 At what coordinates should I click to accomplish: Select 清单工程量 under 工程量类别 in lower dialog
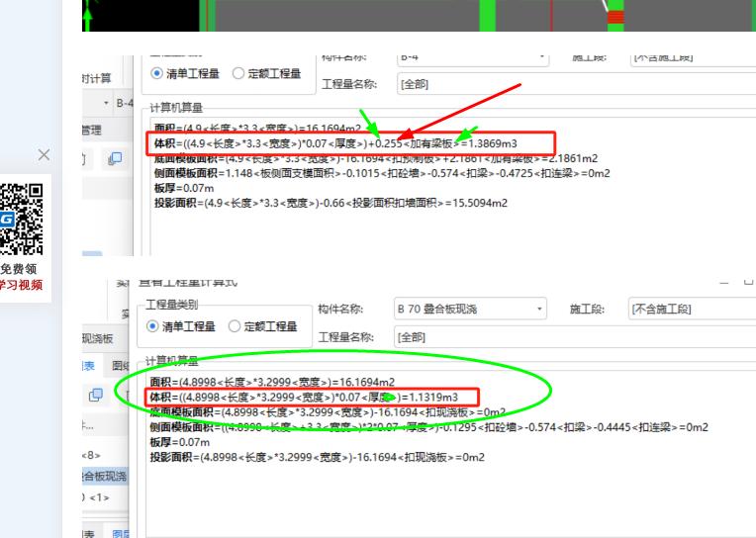(x=181, y=326)
